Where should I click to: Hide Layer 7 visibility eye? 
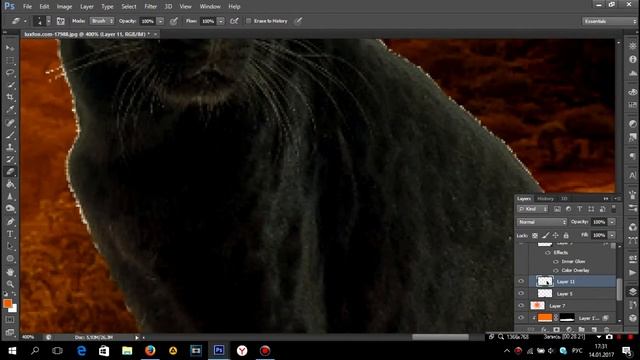521,306
